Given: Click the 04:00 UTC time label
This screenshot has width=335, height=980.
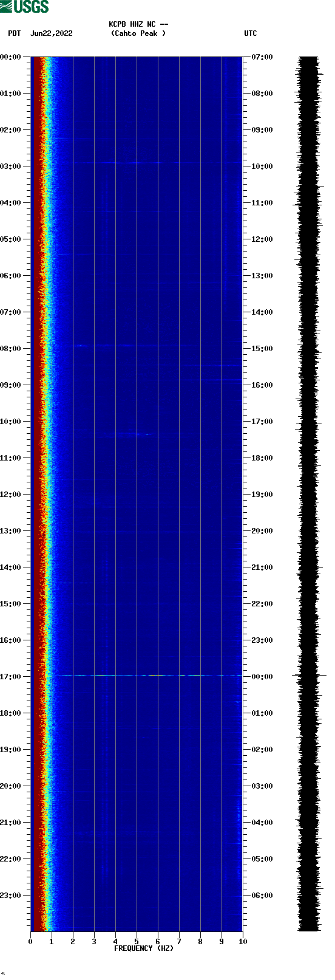Looking at the screenshot, I should pos(262,823).
